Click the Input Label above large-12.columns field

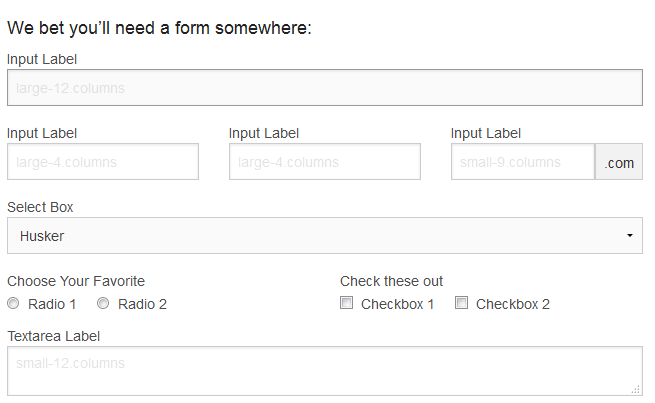point(42,59)
